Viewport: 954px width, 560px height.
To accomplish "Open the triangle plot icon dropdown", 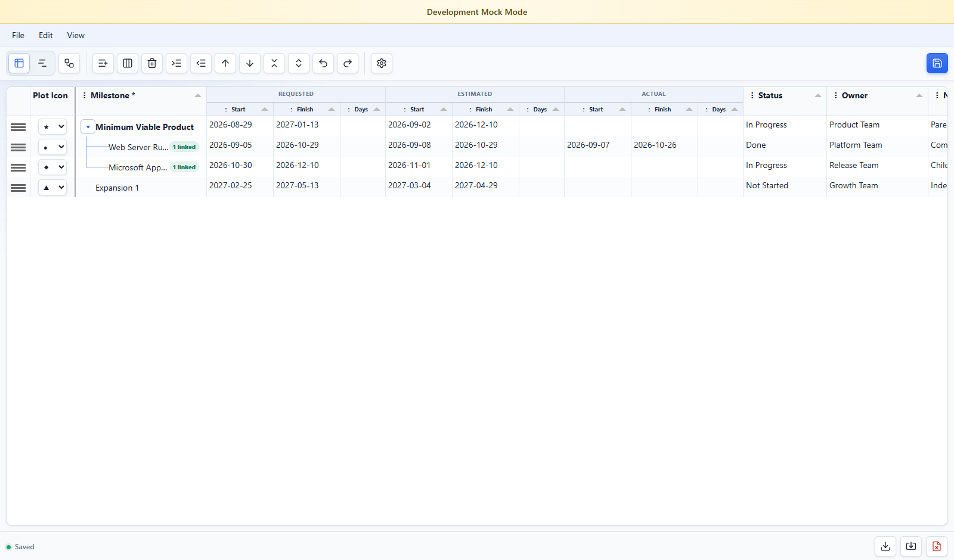I will pos(52,188).
